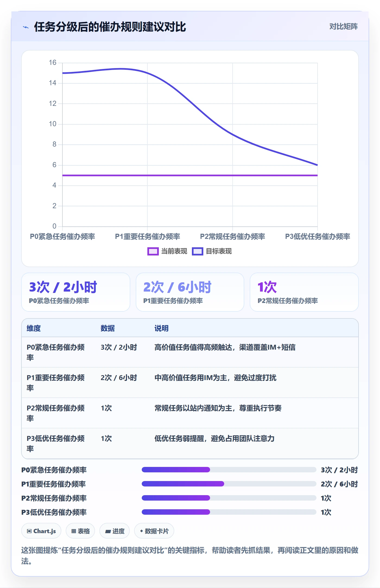380x588 pixels.
Task: Click the Chart.js tag chip
Action: [41, 531]
